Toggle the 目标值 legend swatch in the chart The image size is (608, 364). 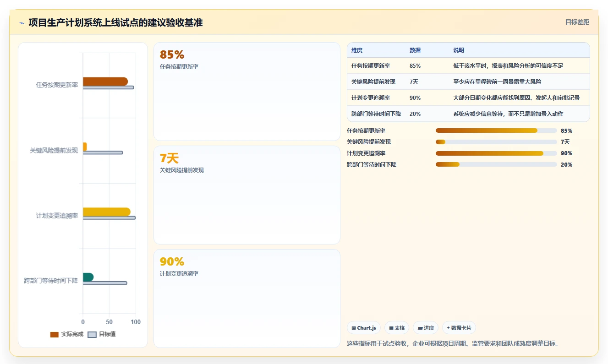coord(92,334)
